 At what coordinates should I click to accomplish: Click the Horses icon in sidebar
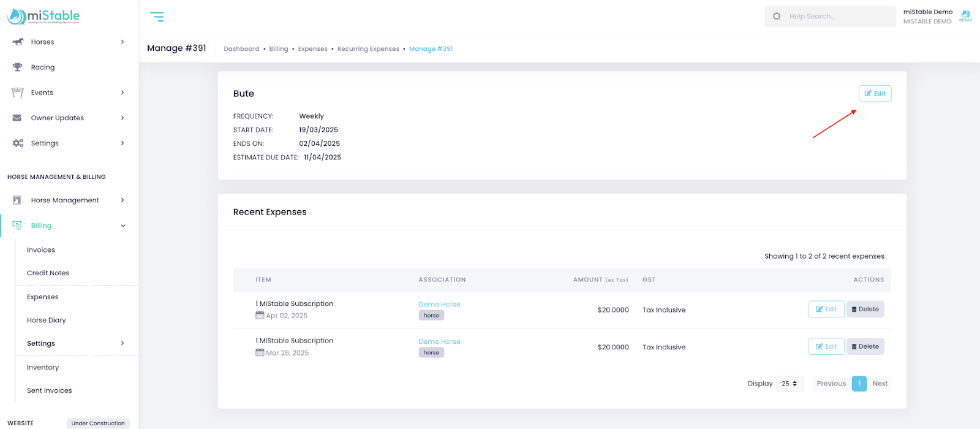(18, 42)
